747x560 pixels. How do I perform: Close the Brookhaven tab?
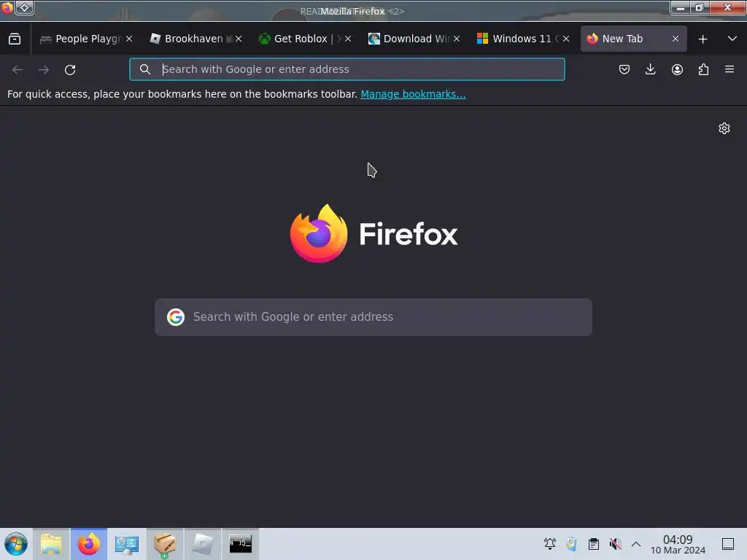[239, 39]
